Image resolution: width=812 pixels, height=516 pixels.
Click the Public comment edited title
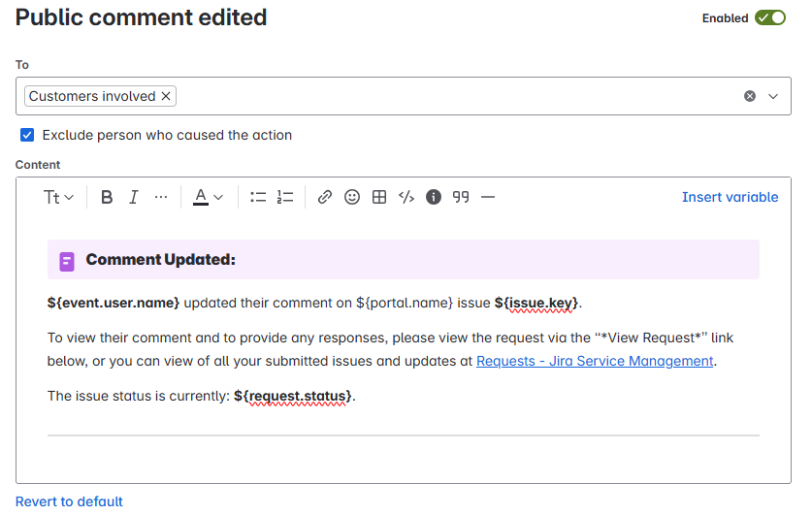(x=141, y=17)
